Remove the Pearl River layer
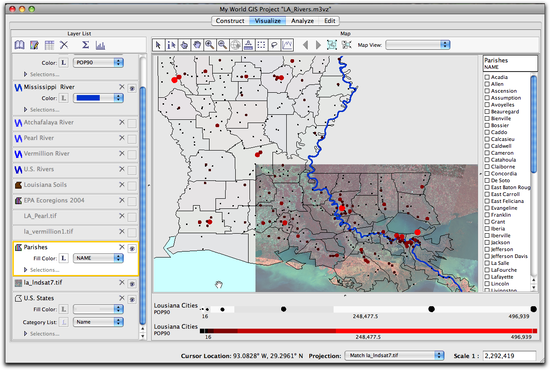 tap(122, 138)
